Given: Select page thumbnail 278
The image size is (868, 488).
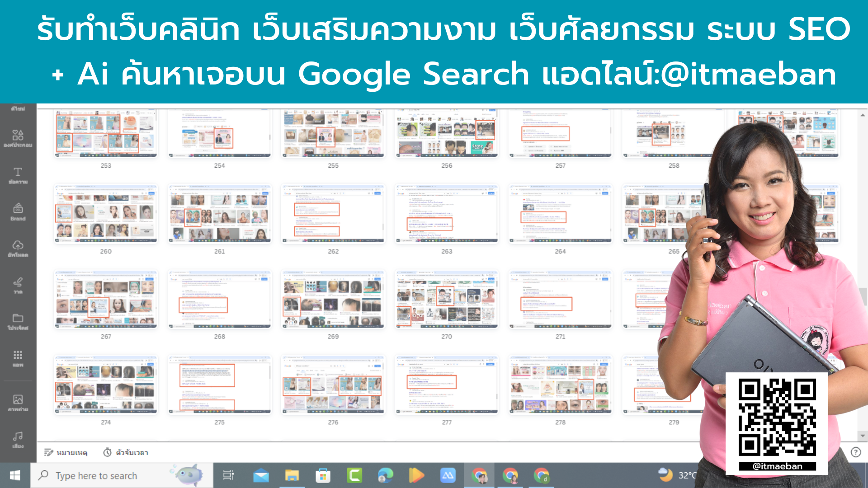Looking at the screenshot, I should (560, 385).
